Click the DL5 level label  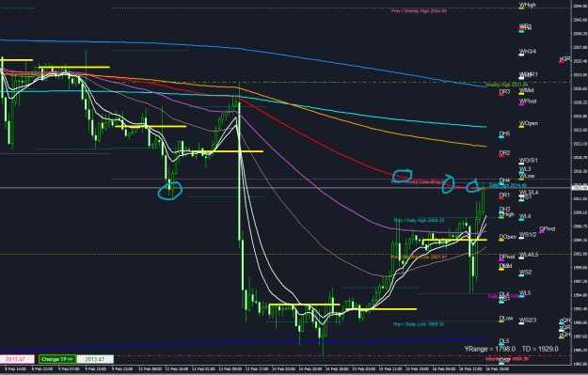point(504,341)
